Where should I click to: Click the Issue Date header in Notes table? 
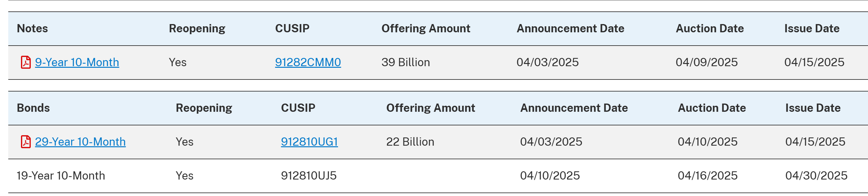(x=812, y=28)
